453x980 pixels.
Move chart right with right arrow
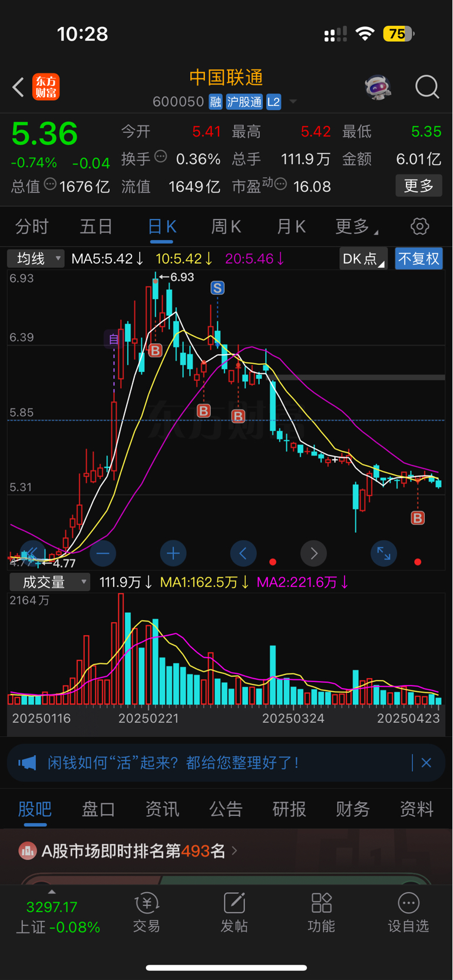point(313,553)
